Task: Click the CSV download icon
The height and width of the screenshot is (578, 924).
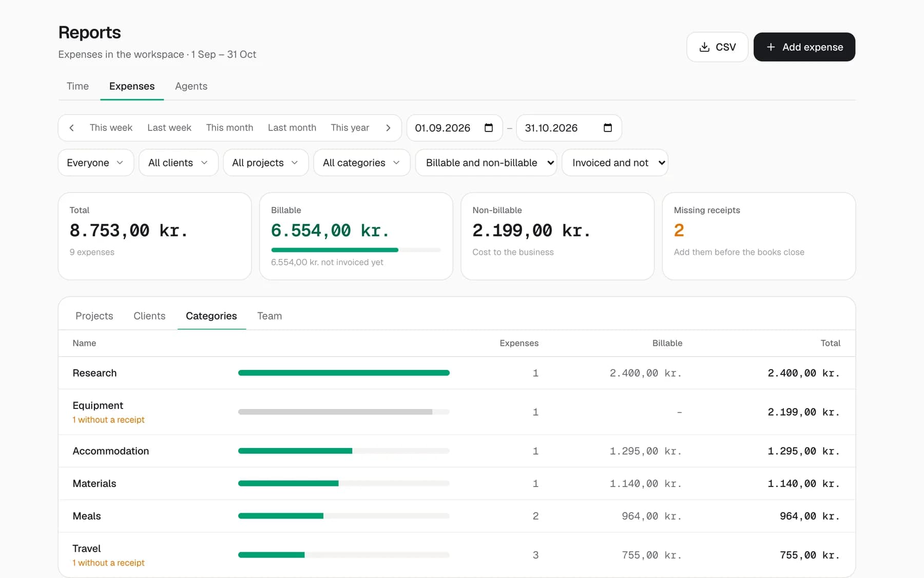Action: click(x=704, y=47)
